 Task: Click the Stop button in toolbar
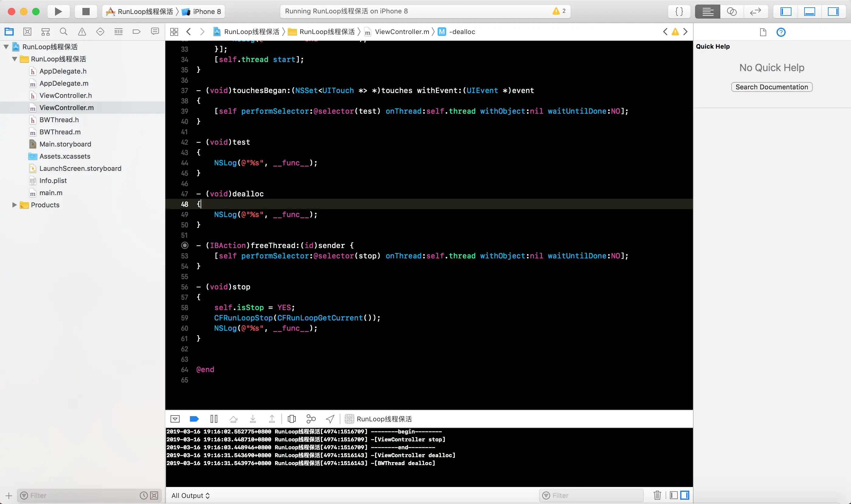tap(86, 12)
